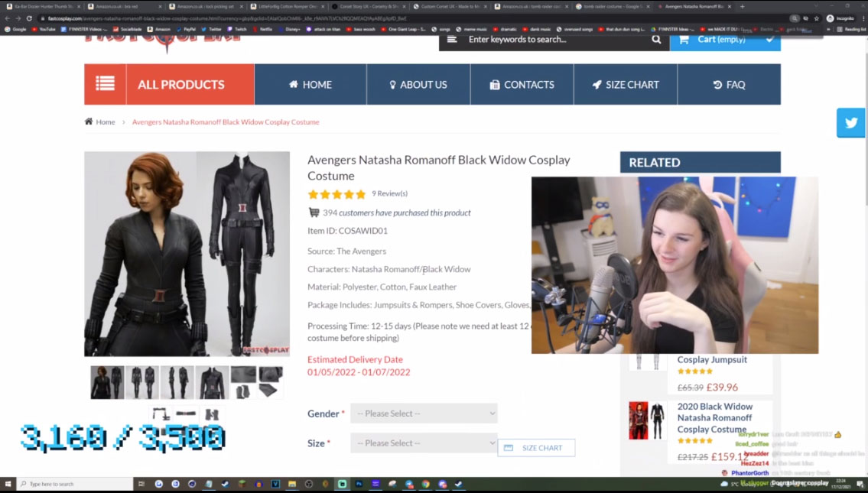This screenshot has height=493, width=868.
Task: Go to the Home navigation item
Action: point(310,84)
